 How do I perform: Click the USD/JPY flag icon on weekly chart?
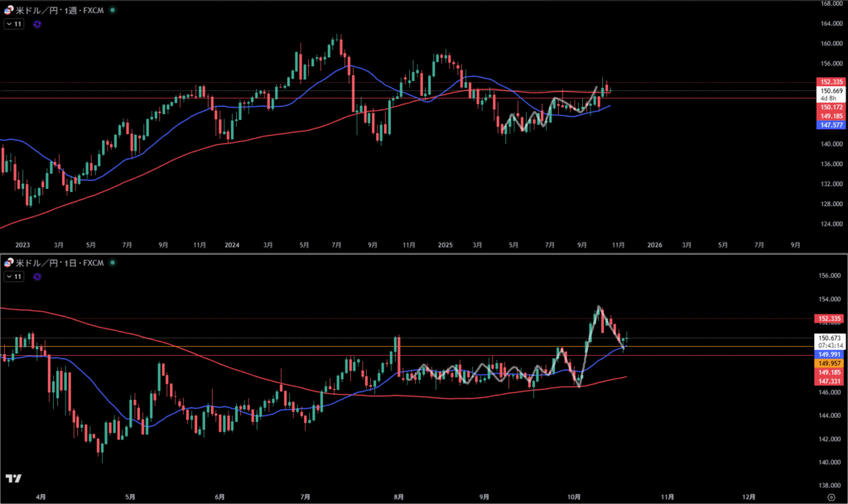pos(8,10)
